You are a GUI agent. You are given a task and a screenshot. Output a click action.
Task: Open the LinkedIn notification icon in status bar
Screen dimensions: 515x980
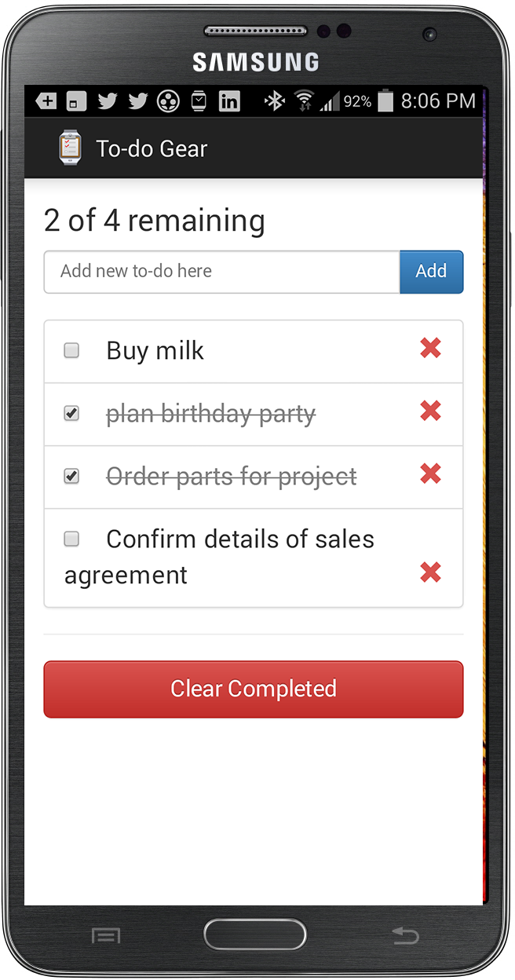click(x=229, y=101)
